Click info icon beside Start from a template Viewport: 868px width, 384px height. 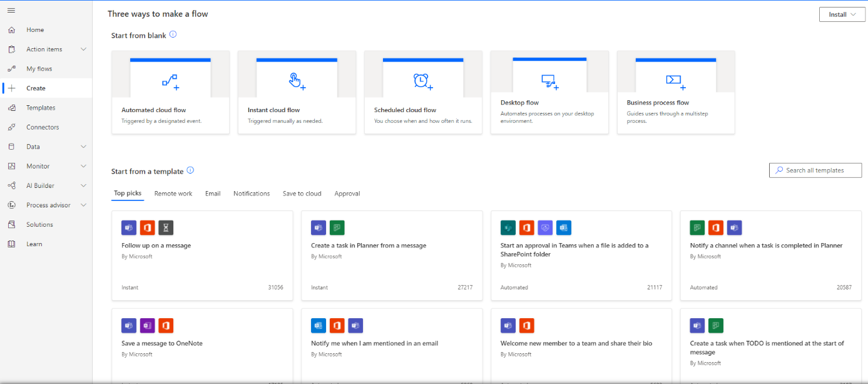[191, 170]
